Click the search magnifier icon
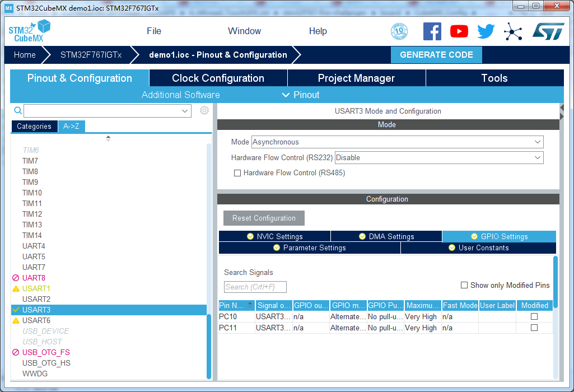 pyautogui.click(x=17, y=110)
